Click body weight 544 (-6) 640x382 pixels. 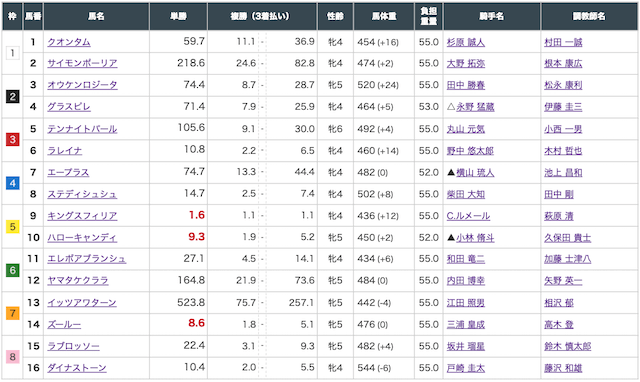[374, 368]
